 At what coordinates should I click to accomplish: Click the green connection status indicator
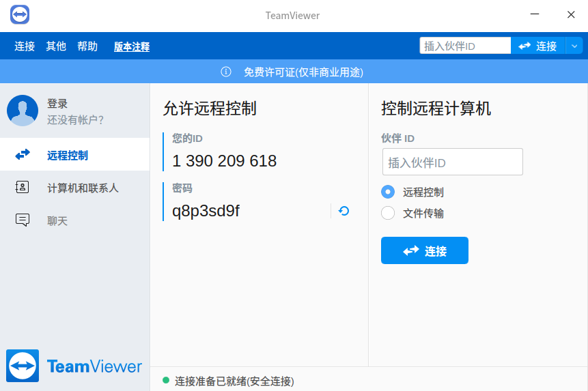point(166,381)
